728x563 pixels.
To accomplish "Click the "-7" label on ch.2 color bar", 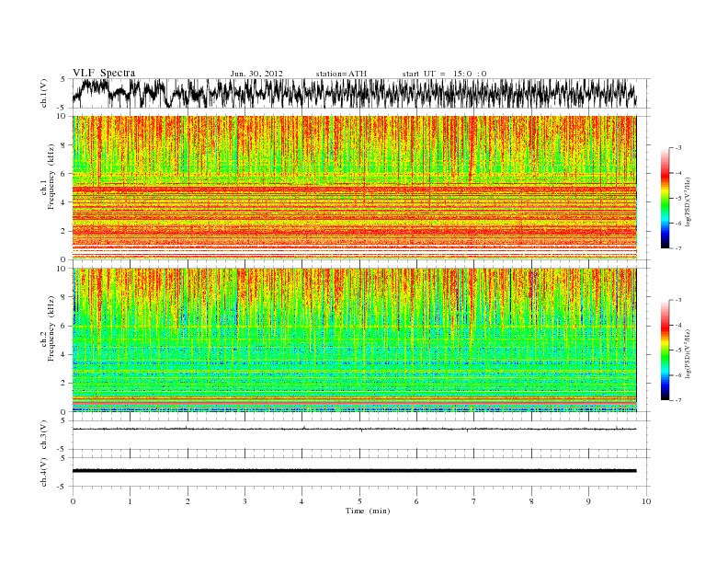I will [678, 400].
